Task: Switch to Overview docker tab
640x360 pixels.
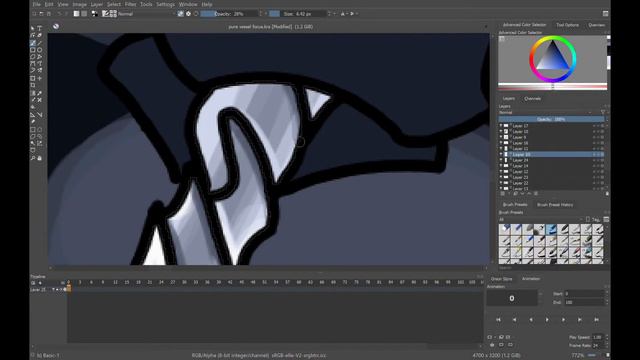Action: [596, 25]
